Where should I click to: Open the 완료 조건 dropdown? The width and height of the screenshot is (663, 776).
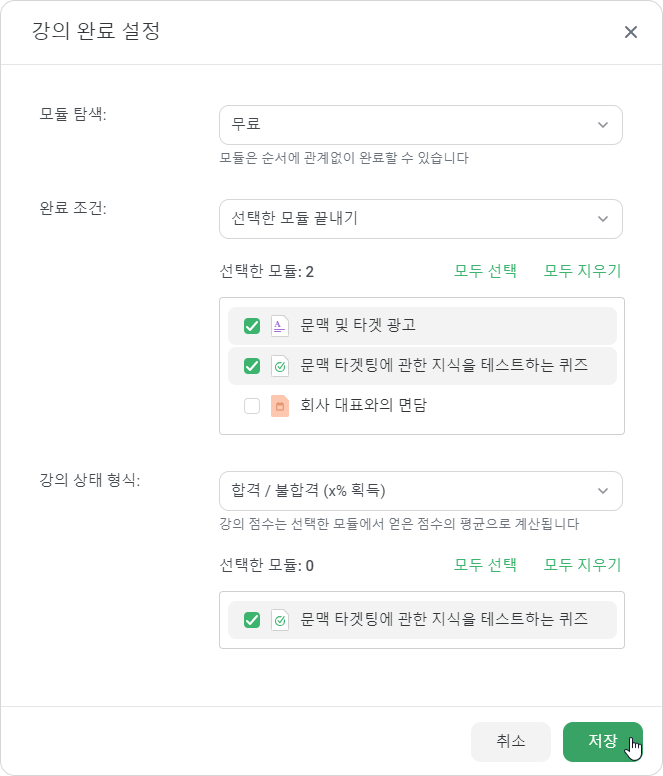(421, 219)
